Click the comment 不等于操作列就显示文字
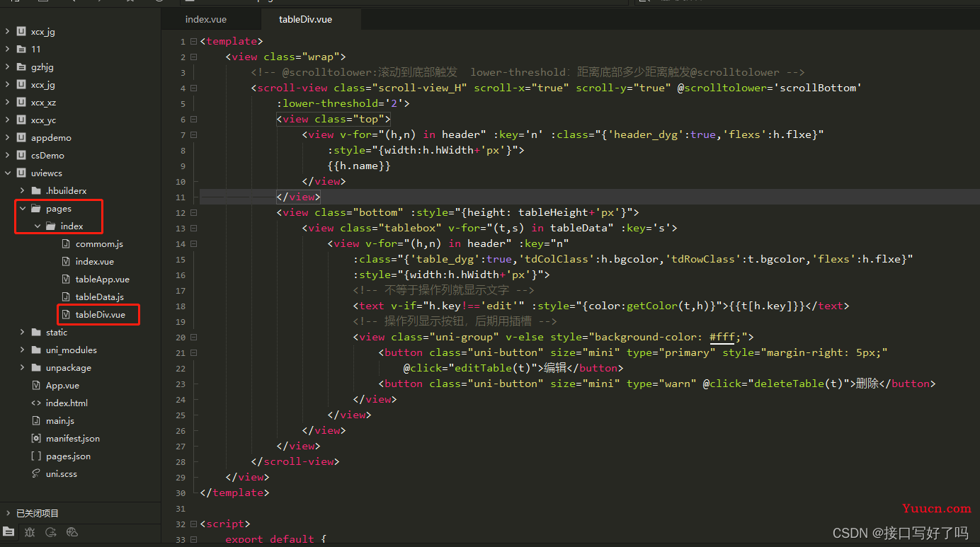The width and height of the screenshot is (980, 547). coord(443,291)
